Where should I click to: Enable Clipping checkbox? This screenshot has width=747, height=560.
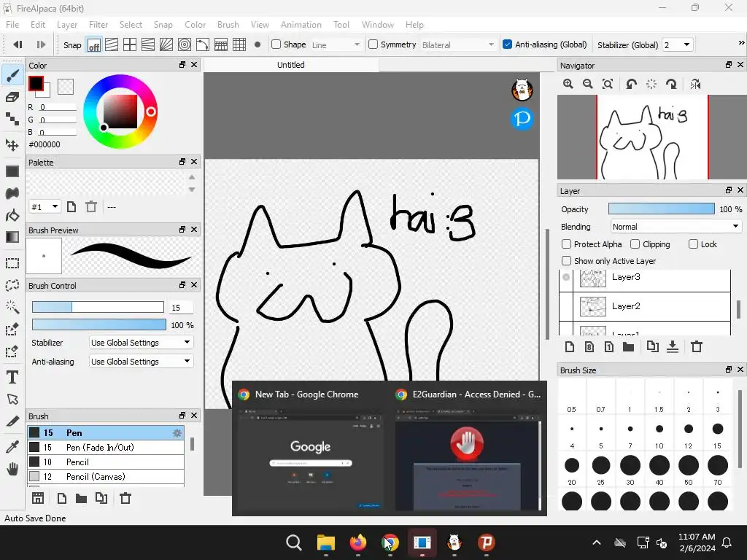[x=635, y=244]
